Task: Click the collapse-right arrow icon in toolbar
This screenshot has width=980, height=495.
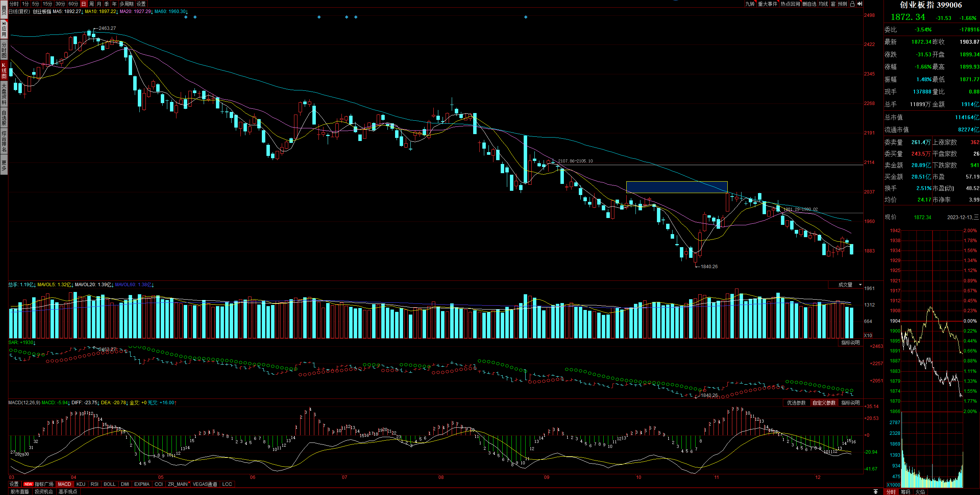Action: [x=859, y=4]
